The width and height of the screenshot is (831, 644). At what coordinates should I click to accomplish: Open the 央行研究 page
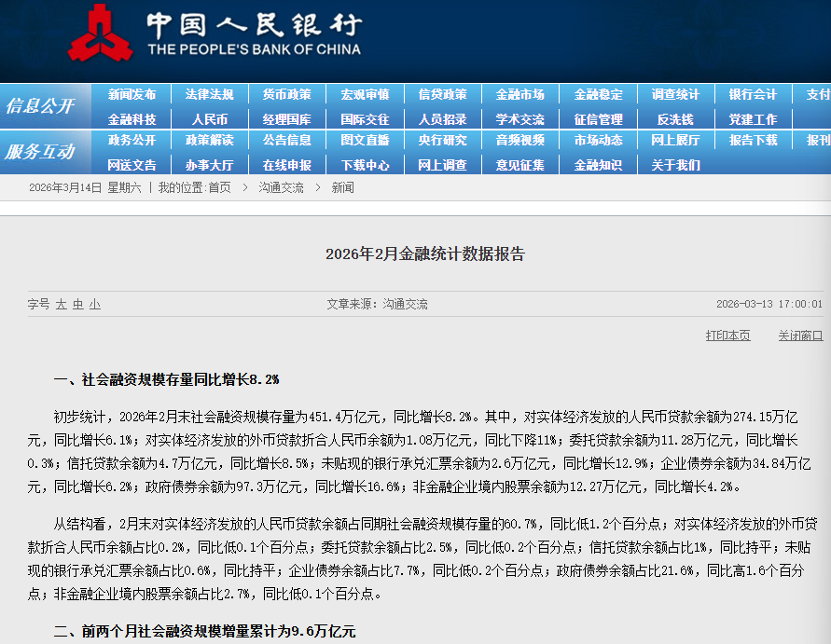(x=442, y=140)
